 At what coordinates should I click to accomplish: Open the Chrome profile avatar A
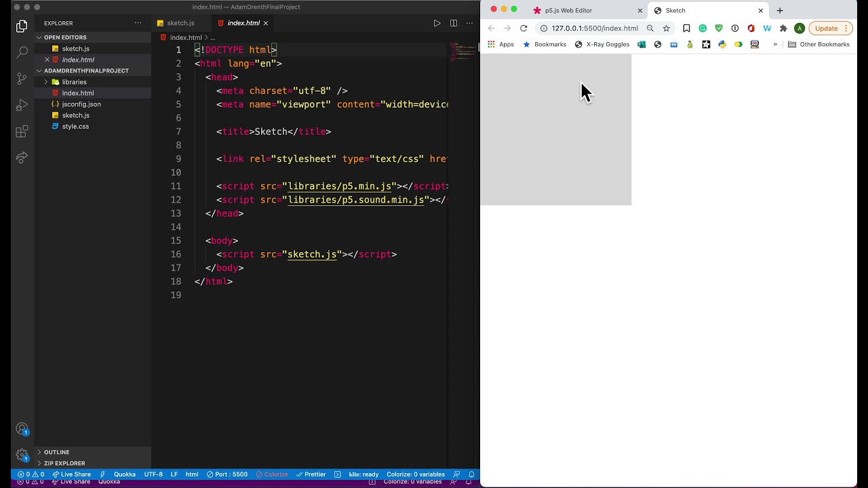[x=800, y=28]
